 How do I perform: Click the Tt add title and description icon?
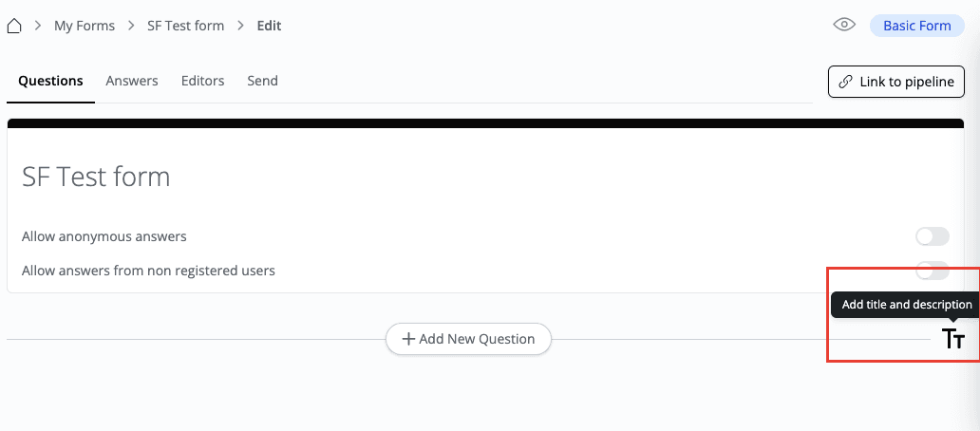point(953,339)
